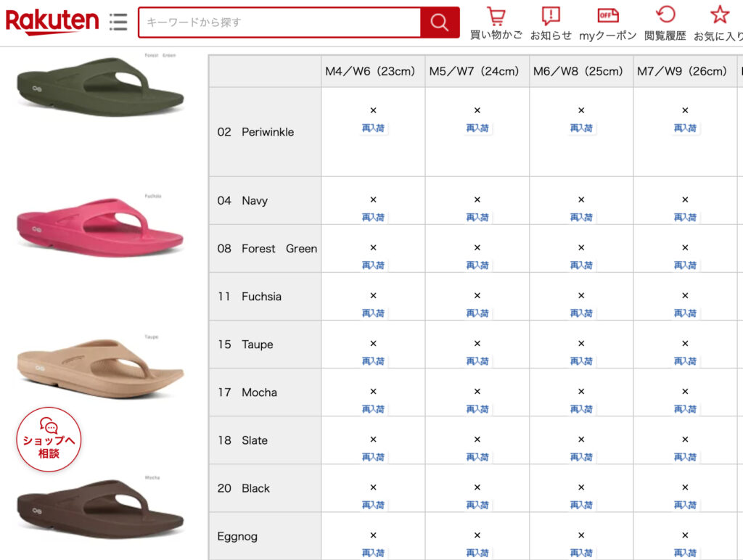Focus the keyword search field
The image size is (743, 560).
pos(279,22)
